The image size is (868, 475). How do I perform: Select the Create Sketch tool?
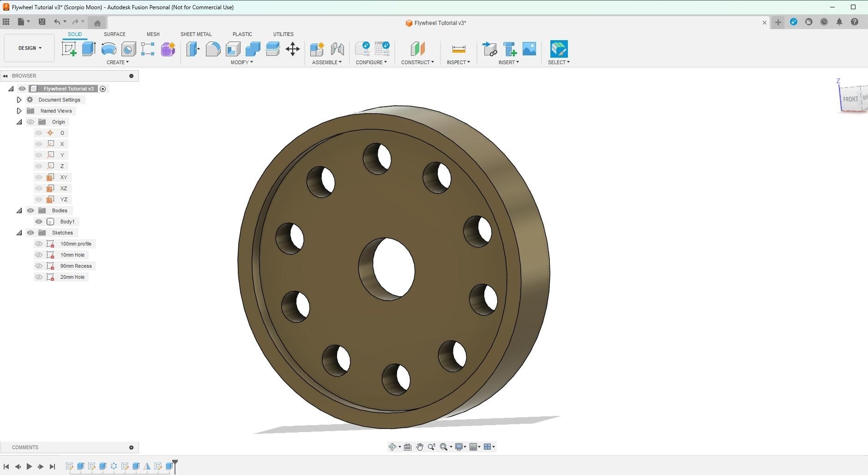pos(69,49)
